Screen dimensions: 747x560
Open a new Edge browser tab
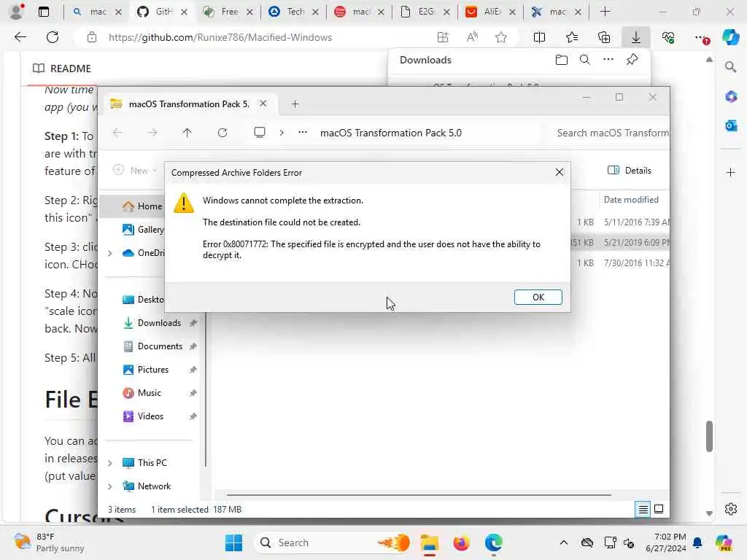click(605, 12)
